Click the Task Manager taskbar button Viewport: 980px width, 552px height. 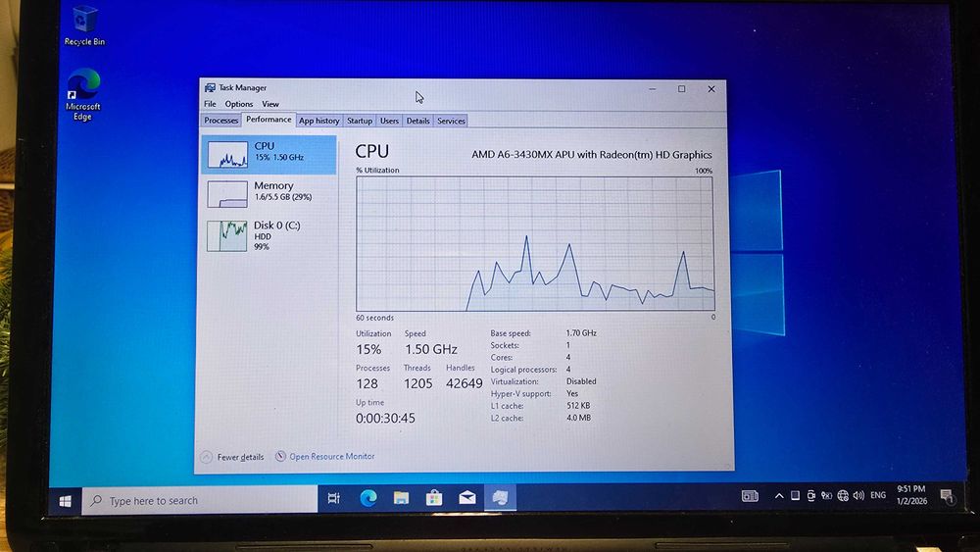coord(500,498)
